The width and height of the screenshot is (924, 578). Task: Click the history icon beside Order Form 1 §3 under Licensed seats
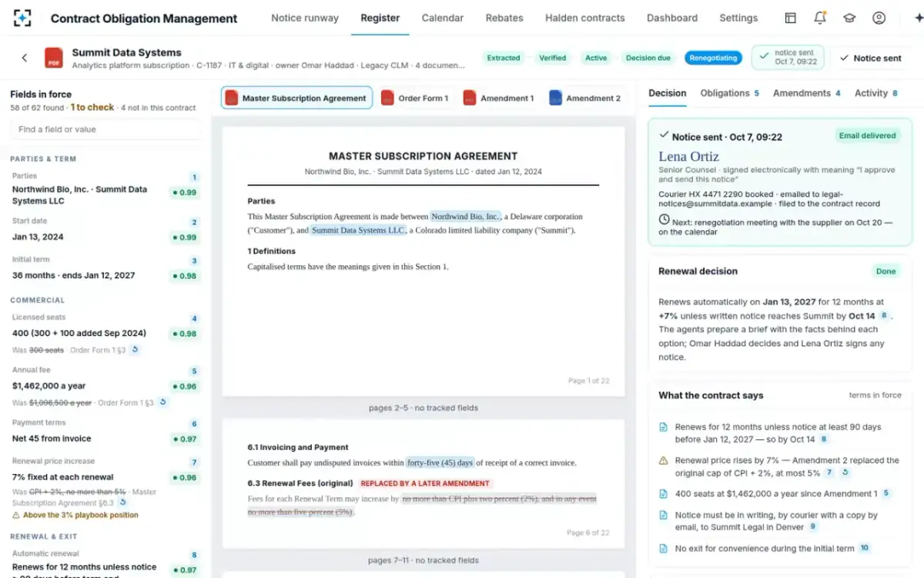(136, 350)
